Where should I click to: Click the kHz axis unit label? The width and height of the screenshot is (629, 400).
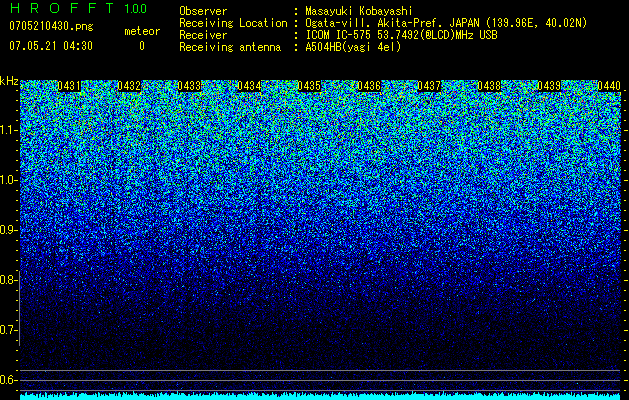9,81
